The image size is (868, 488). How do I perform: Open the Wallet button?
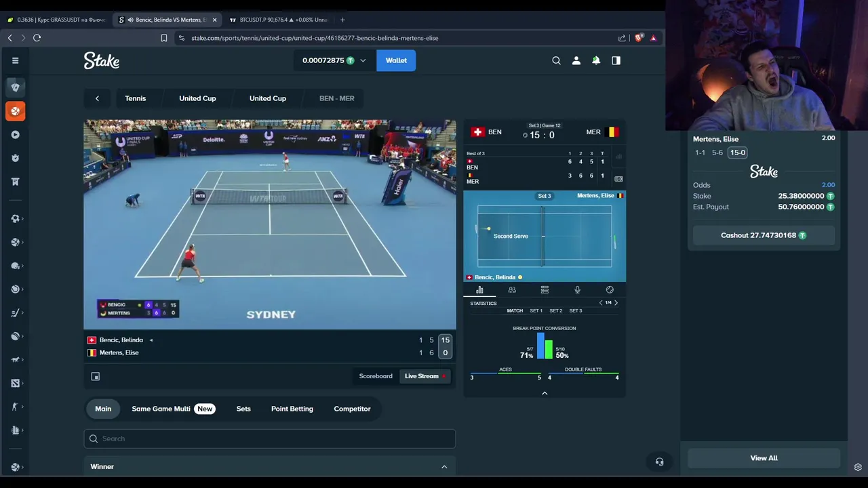(396, 60)
